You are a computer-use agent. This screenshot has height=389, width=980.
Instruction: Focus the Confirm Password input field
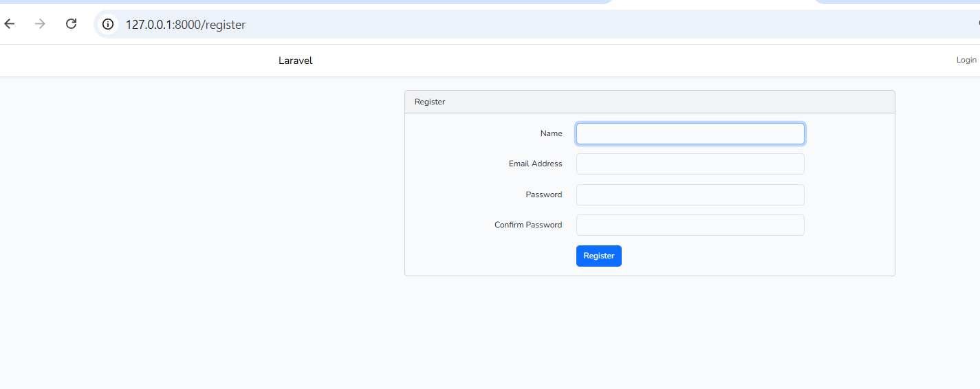(x=690, y=225)
